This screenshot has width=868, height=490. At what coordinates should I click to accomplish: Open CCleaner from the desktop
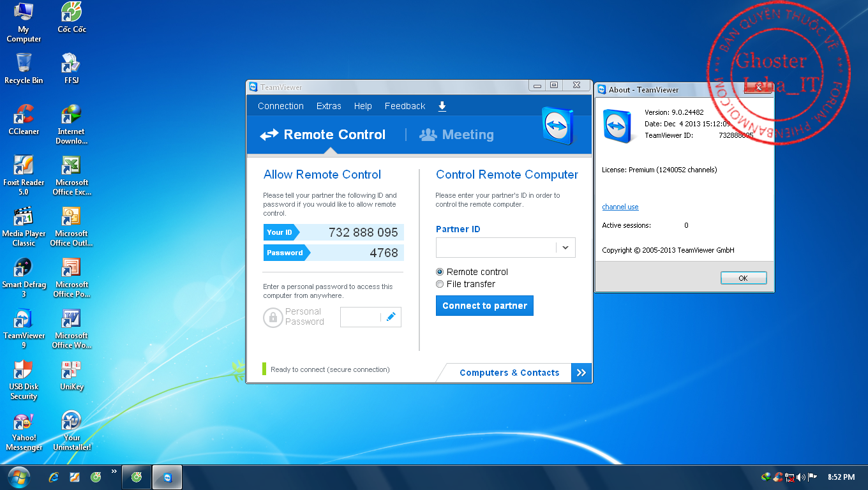(x=24, y=119)
